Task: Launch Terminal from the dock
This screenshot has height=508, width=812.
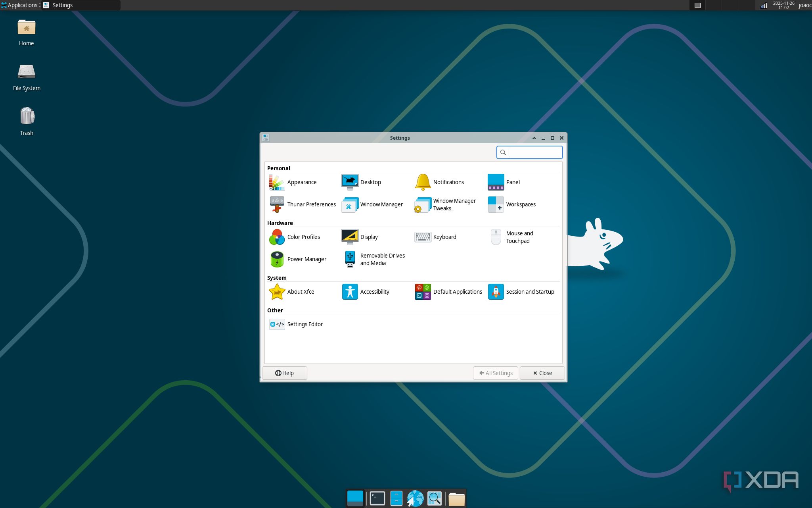Action: tap(377, 498)
